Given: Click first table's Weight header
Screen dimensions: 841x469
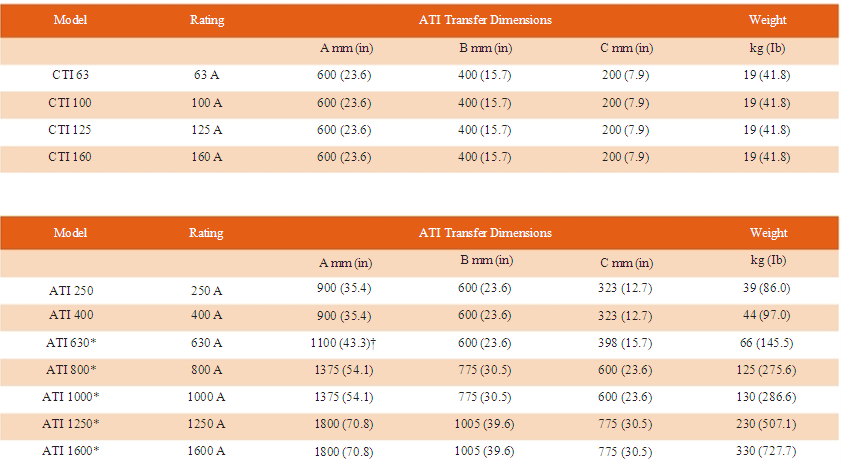Looking at the screenshot, I should (768, 20).
